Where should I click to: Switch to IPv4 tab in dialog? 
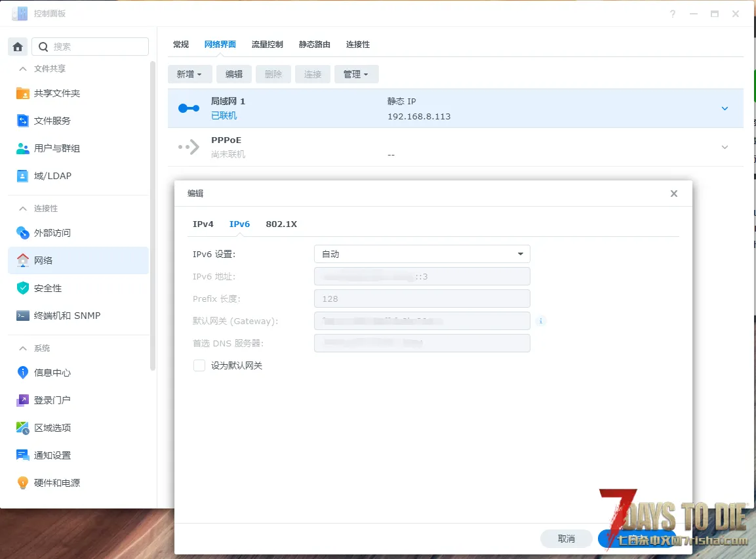[203, 224]
